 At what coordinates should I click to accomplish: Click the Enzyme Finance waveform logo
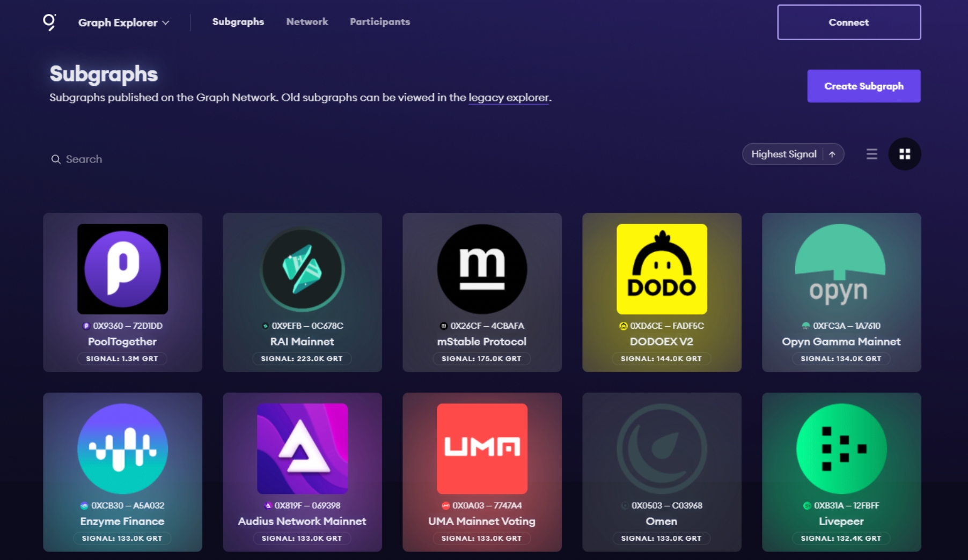pyautogui.click(x=122, y=448)
